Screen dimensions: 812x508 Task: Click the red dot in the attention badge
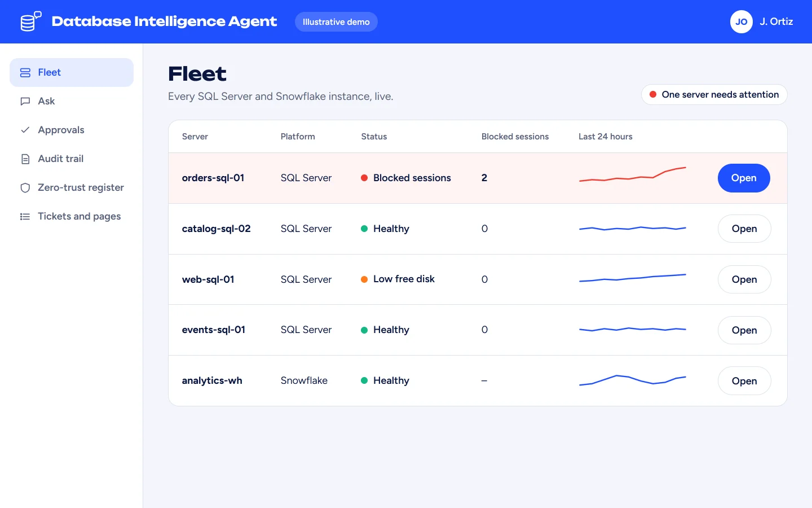click(653, 95)
